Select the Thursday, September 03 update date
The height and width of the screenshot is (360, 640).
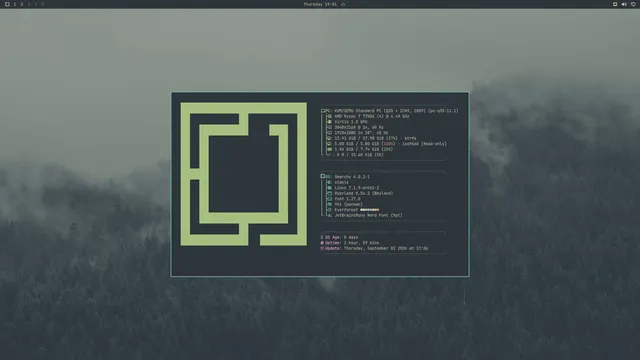click(x=386, y=248)
